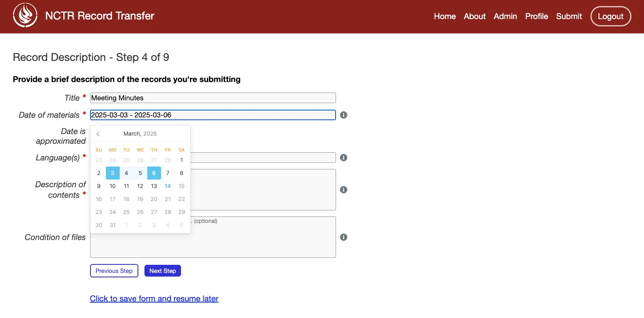
Task: Select today's date March 14
Action: (168, 186)
